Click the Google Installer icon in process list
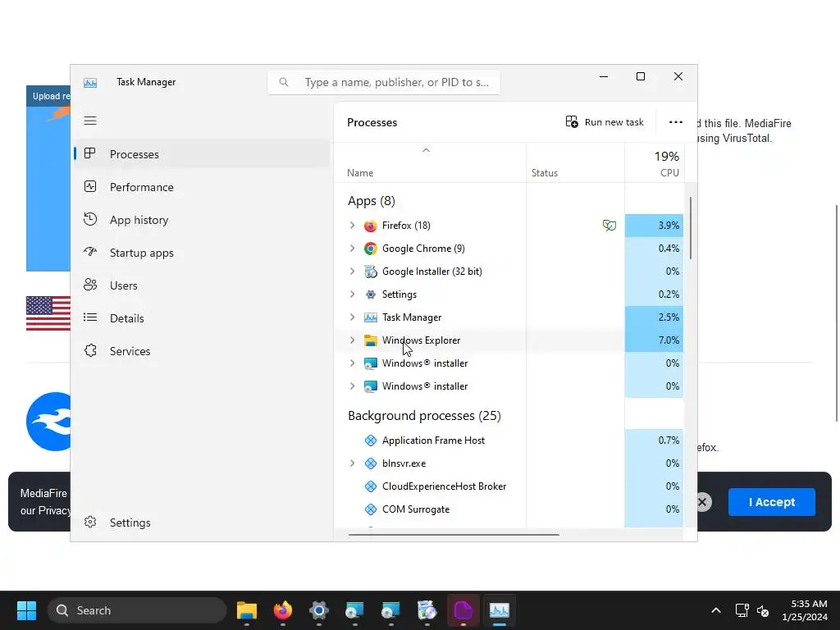The image size is (840, 630). [x=370, y=272]
